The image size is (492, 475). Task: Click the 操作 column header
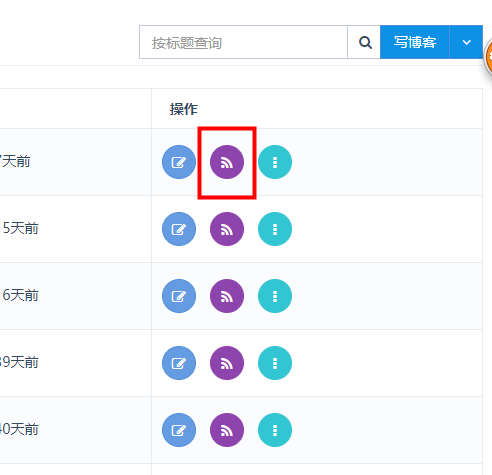184,109
